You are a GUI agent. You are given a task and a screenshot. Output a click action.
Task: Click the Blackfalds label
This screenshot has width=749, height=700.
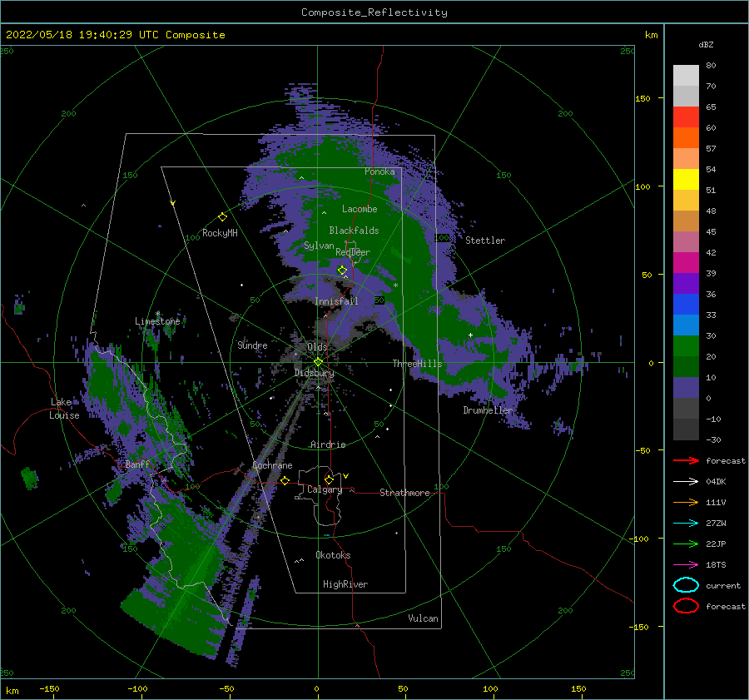(x=354, y=231)
